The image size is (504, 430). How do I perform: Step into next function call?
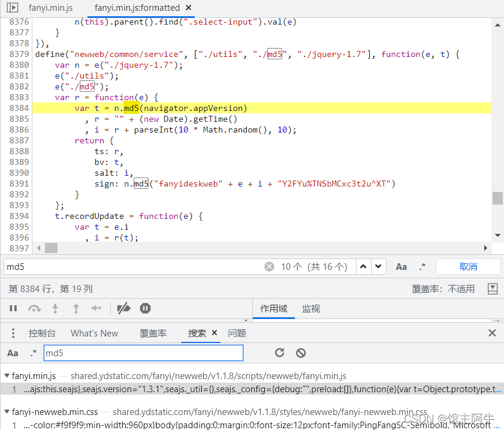coord(55,308)
